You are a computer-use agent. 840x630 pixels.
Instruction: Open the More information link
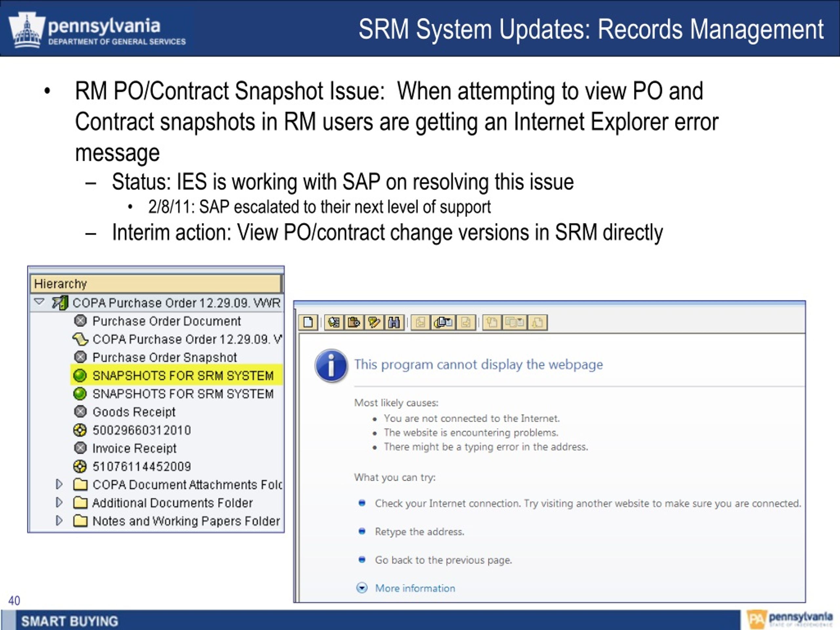click(x=415, y=588)
